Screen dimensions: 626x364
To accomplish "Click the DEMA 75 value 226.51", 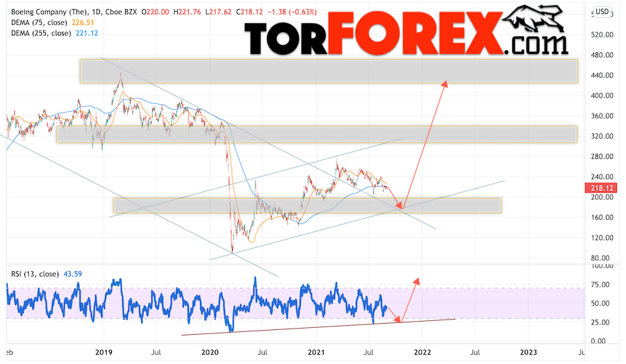I will coord(83,23).
